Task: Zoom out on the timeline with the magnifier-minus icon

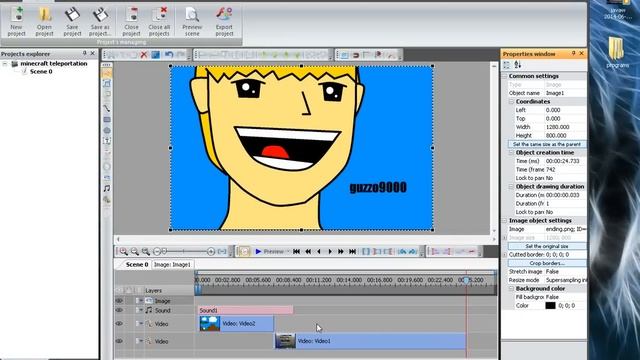Action: [x=134, y=252]
